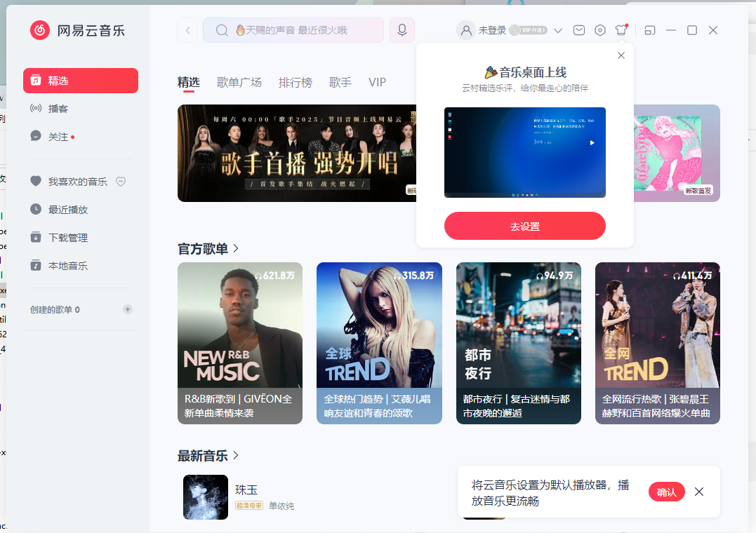Switch to the 歌手 tab
The image size is (756, 533).
(x=340, y=83)
